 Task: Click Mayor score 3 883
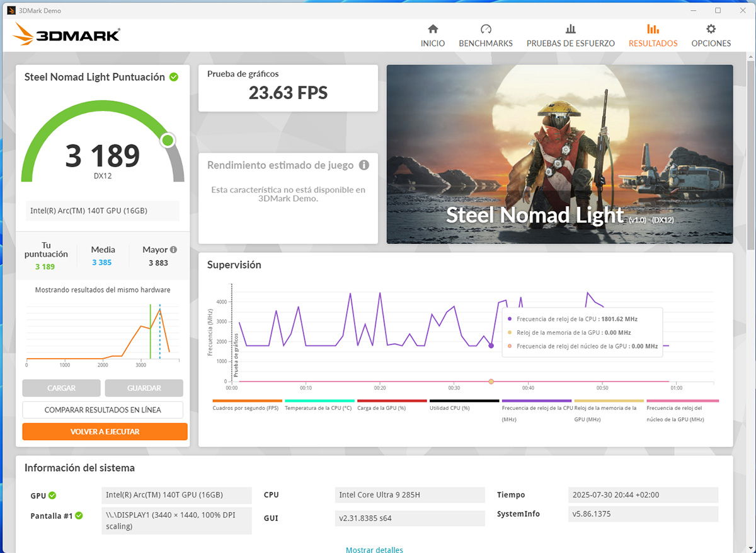tap(158, 262)
